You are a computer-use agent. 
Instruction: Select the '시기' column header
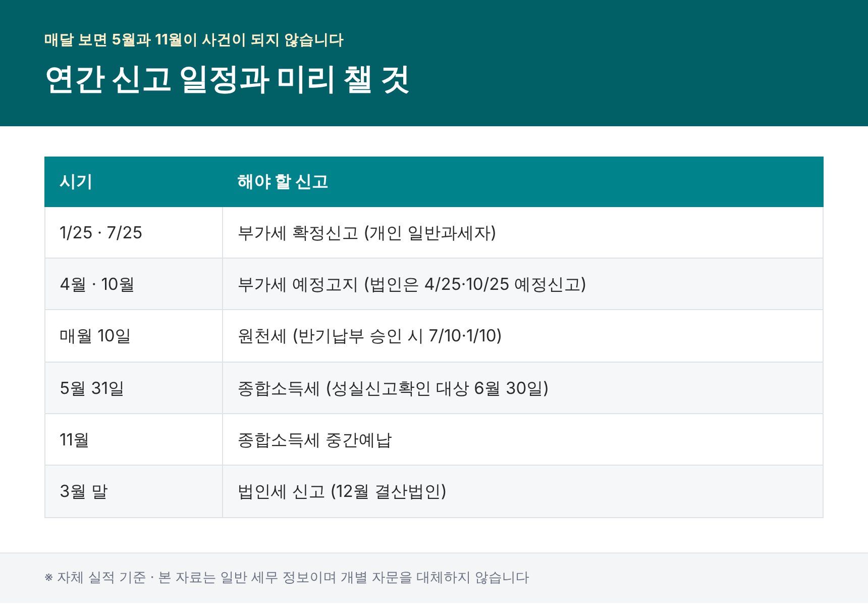coord(134,182)
